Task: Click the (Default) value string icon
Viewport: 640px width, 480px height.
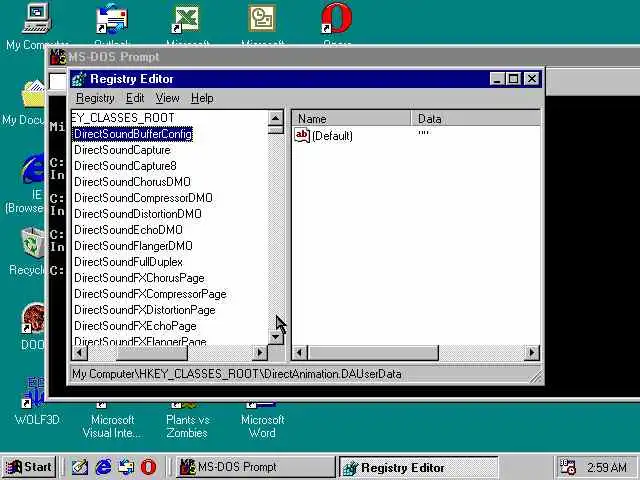Action: 302,135
